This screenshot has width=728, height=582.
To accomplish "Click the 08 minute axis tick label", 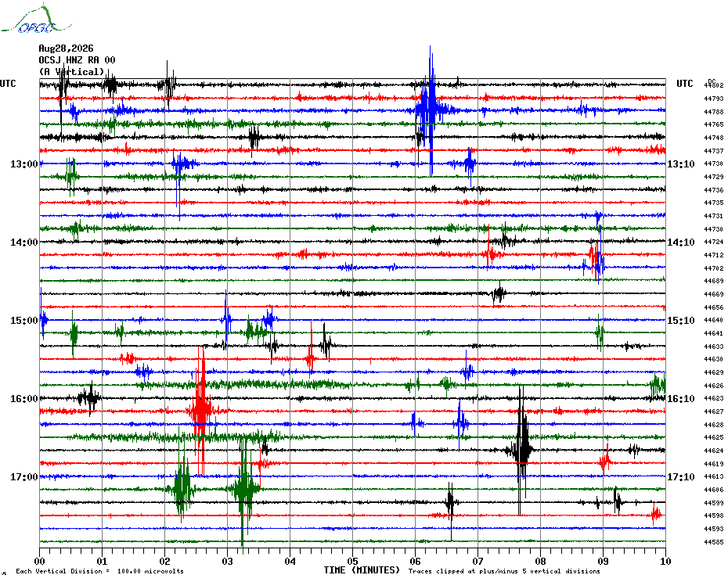I will tap(540, 561).
